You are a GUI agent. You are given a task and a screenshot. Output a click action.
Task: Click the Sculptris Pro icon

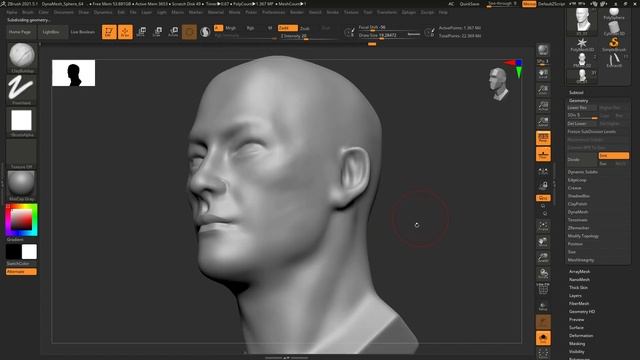[205, 32]
